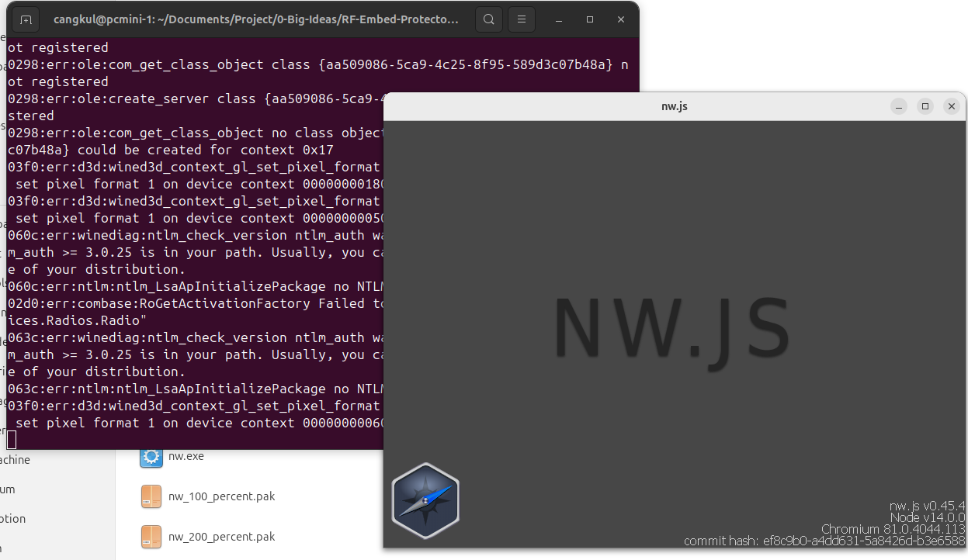Click the "060c:err:winediag:ntlm_check_version" terminal line
968x560 pixels.
click(196, 235)
